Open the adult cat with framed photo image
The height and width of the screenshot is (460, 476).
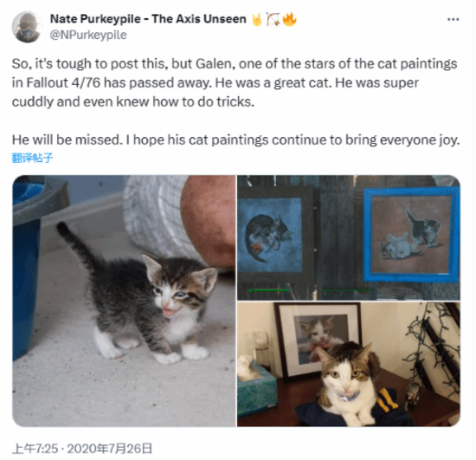pyautogui.click(x=349, y=365)
